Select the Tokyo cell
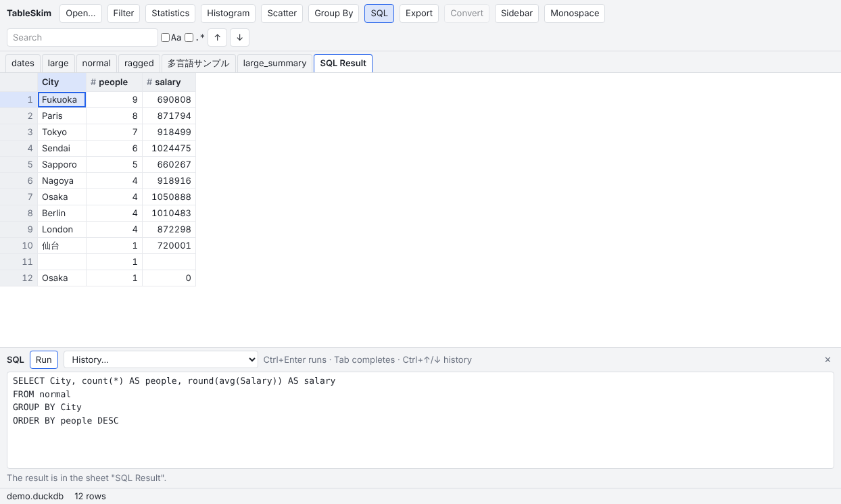Screen dimensions: 841x504 coord(62,132)
